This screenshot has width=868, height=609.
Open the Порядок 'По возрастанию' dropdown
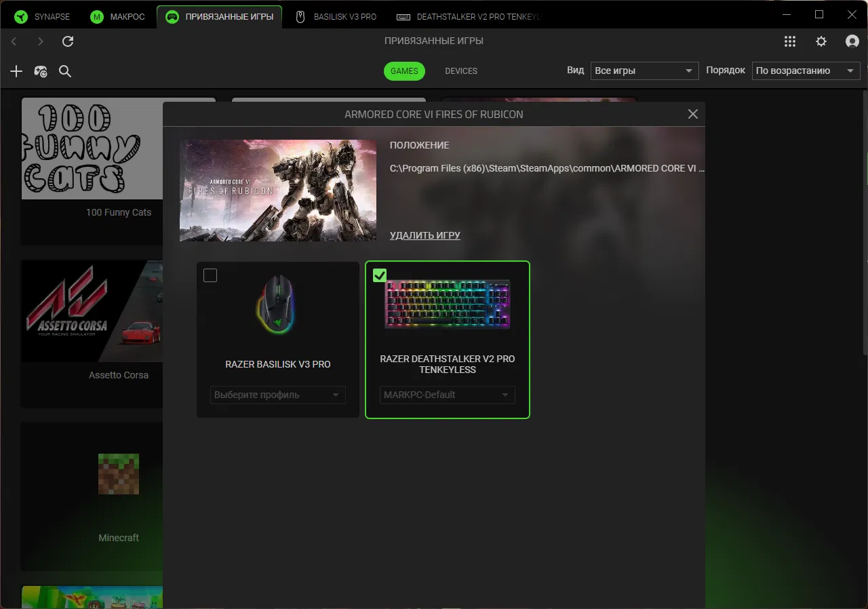806,71
